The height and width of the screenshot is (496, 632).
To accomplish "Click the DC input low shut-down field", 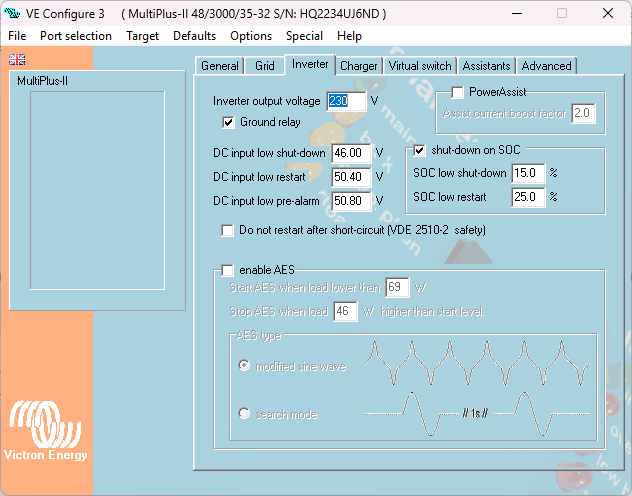I will pyautogui.click(x=351, y=153).
